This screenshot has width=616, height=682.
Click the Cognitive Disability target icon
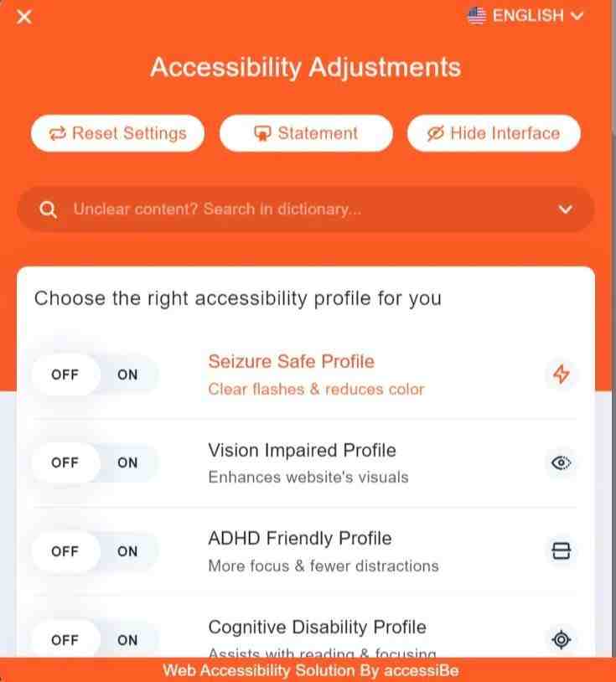tap(562, 639)
